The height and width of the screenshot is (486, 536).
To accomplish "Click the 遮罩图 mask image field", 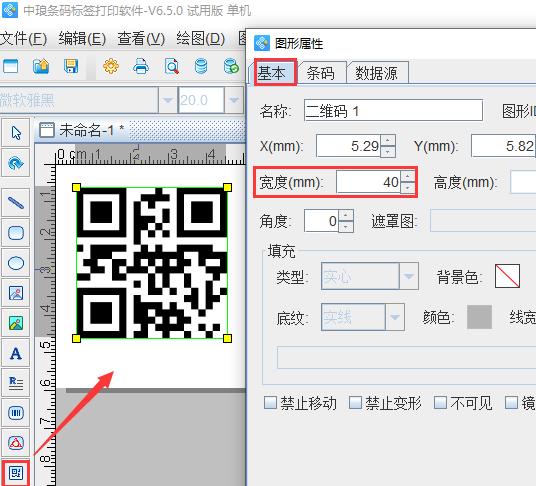I will [483, 221].
